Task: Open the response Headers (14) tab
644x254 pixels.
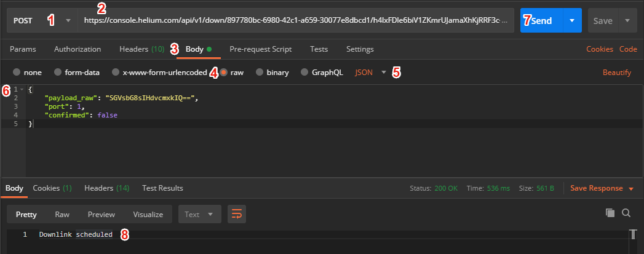Action: click(x=106, y=188)
